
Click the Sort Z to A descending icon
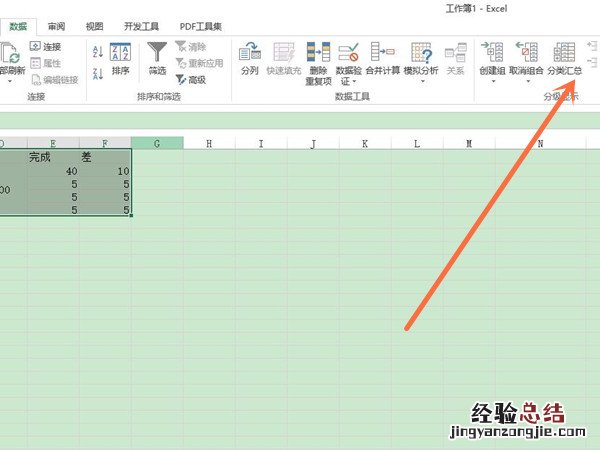tap(97, 73)
